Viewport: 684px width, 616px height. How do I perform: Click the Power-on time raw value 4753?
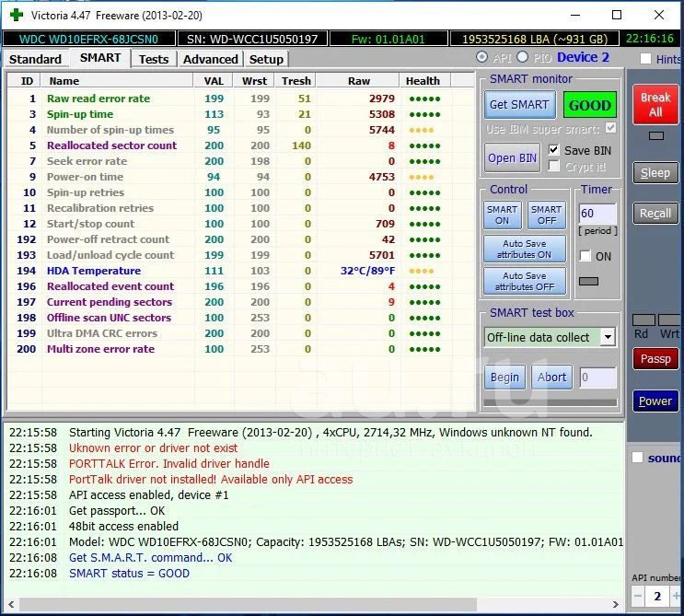pos(382,177)
